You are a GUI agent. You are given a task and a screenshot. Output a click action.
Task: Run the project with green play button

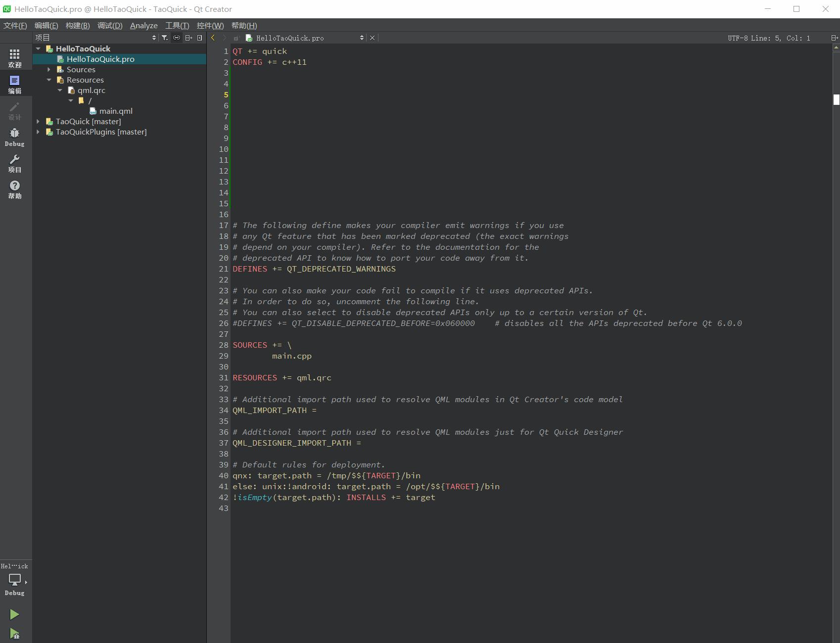pyautogui.click(x=14, y=614)
